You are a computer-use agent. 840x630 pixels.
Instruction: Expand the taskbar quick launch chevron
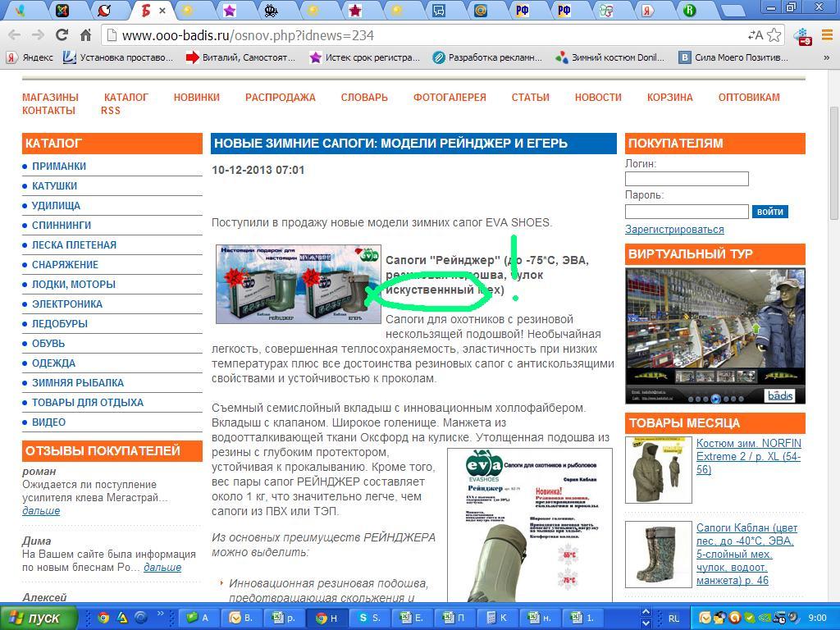[160, 618]
